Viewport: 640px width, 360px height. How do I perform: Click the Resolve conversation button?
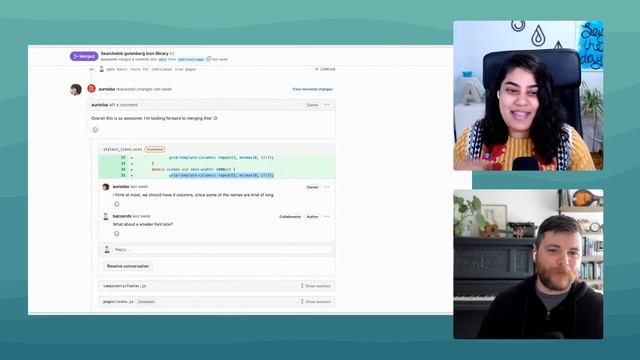point(128,266)
